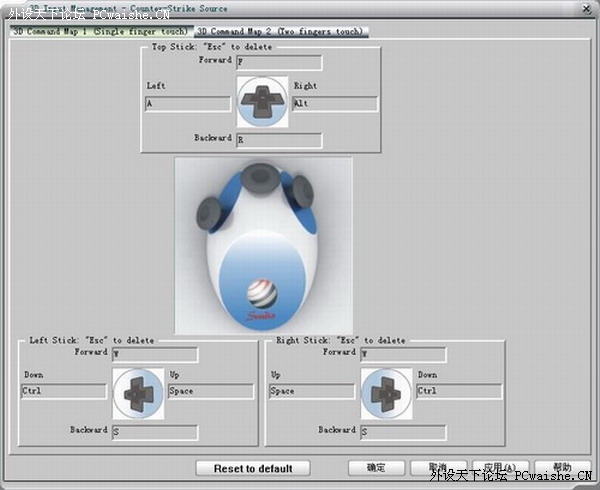The image size is (600, 490).
Task: Focus the Right Stick Down field showing Ctrl
Action: point(456,392)
